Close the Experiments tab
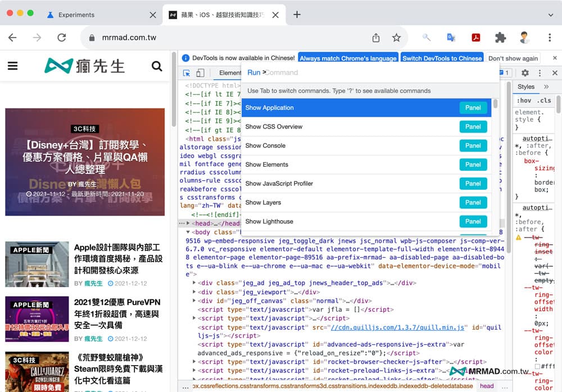 point(153,15)
